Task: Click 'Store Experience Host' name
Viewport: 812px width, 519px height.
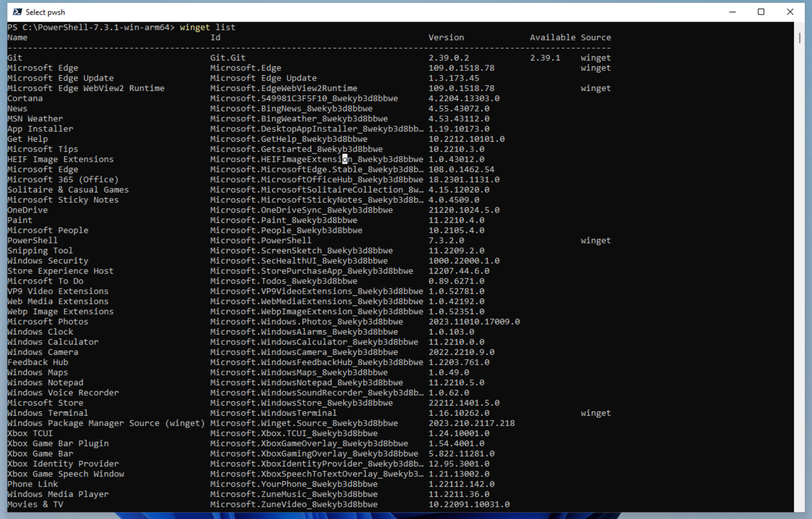Action: 60,271
